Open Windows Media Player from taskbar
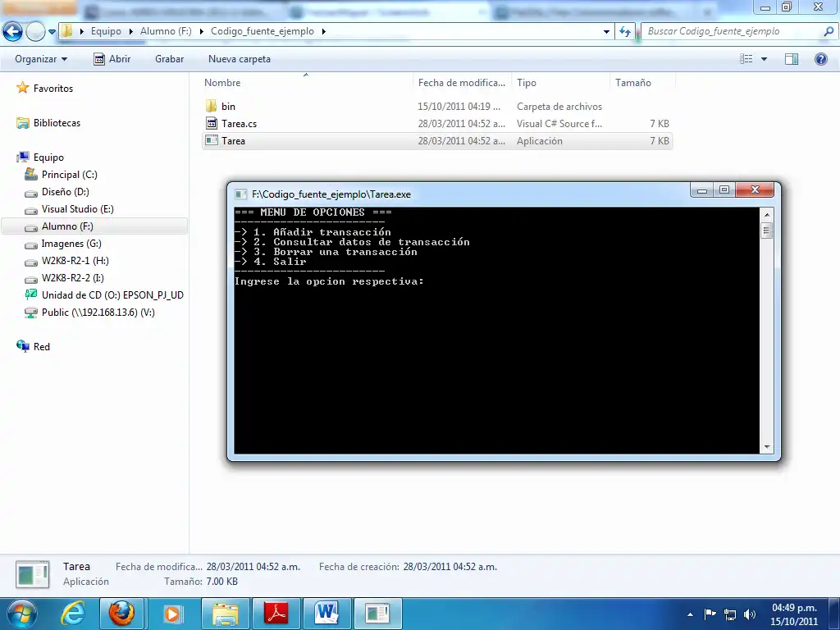840x630 pixels. tap(172, 614)
